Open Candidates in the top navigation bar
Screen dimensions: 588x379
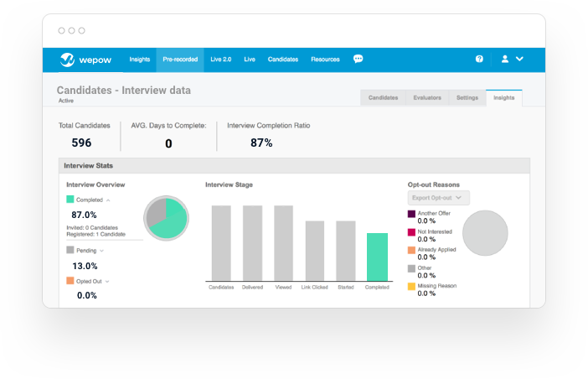(x=283, y=60)
